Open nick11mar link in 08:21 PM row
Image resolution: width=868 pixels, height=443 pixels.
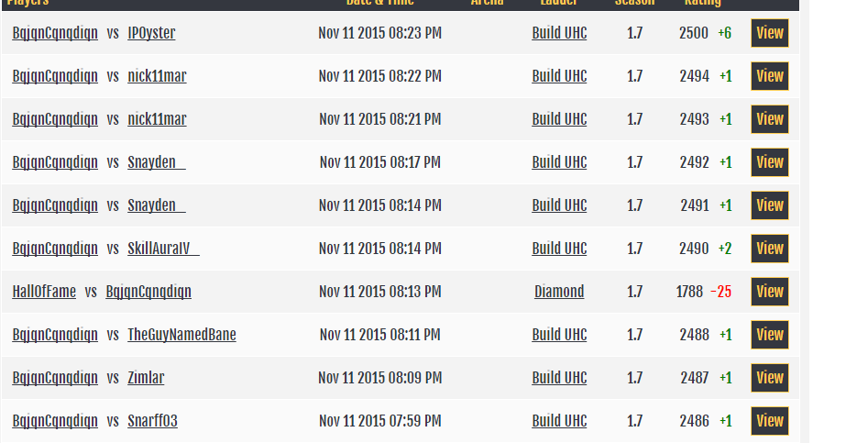pyautogui.click(x=157, y=119)
